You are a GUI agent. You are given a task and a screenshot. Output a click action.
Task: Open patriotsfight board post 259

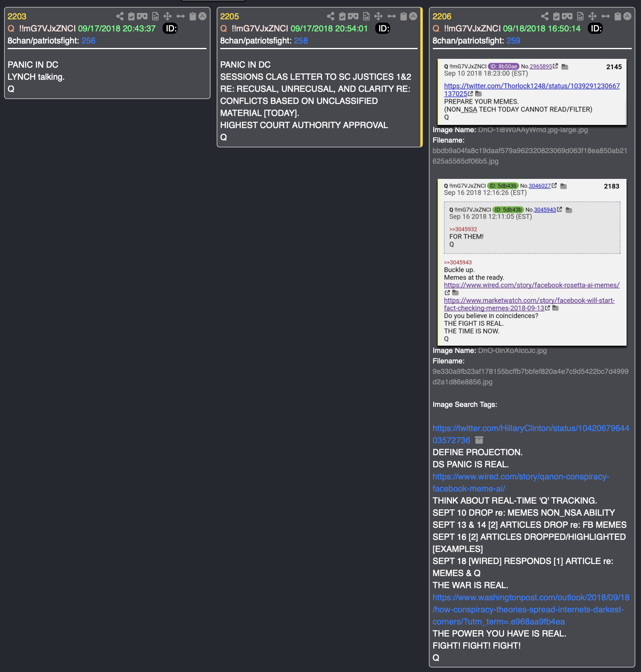[513, 41]
